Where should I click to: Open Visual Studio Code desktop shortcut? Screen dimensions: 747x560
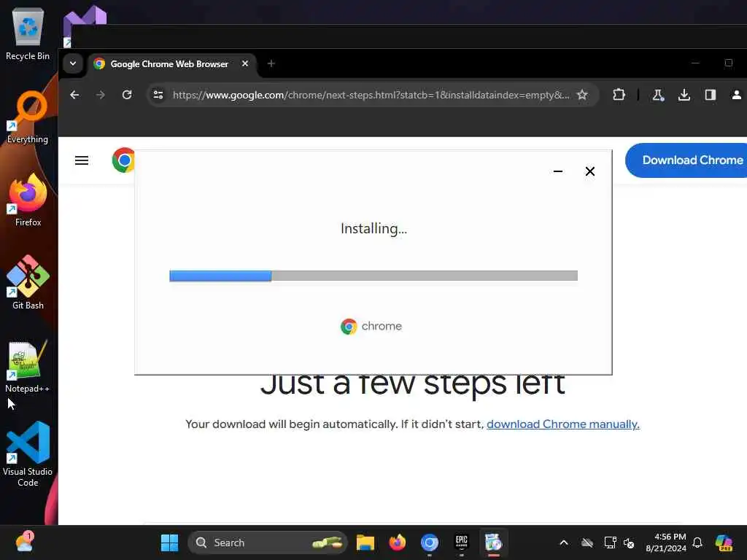[28, 454]
